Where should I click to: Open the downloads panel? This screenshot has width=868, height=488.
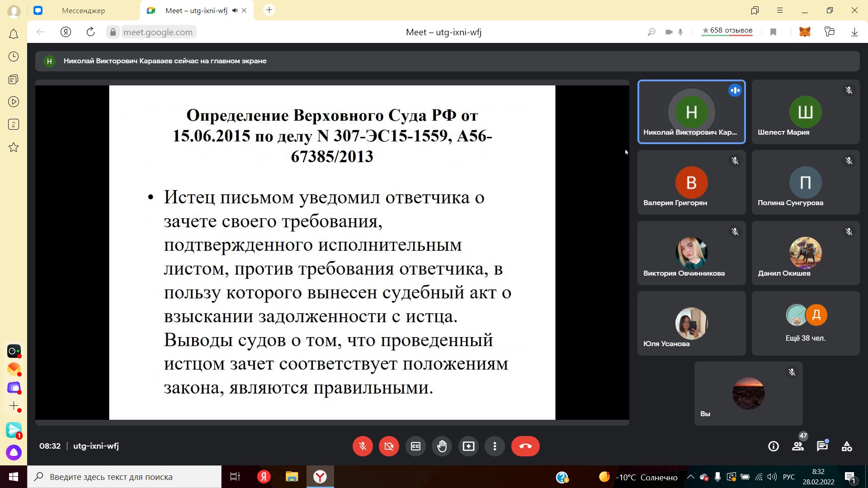(854, 32)
